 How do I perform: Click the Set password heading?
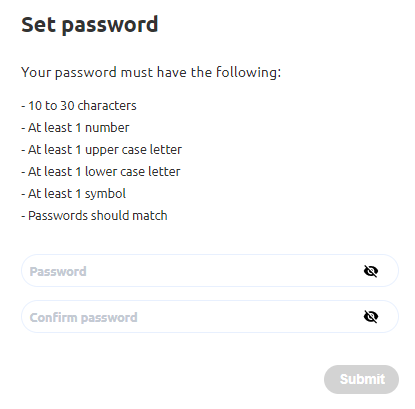[x=90, y=25]
